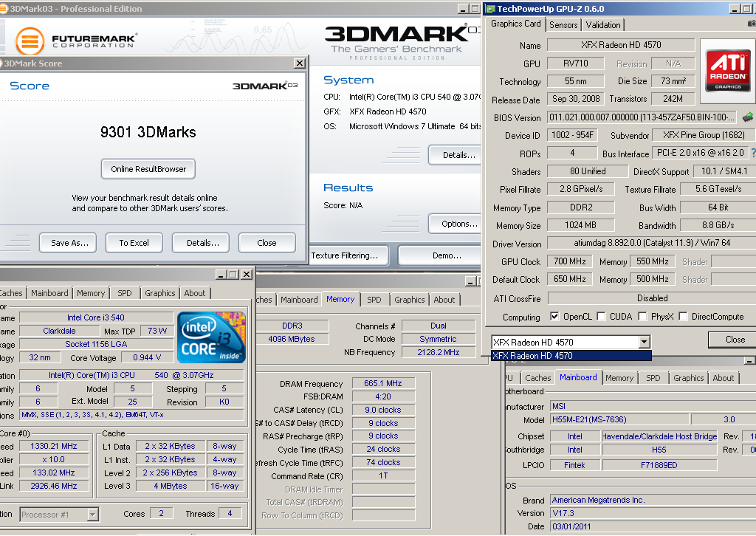The width and height of the screenshot is (756, 536).
Task: Toggle the PhysX checkbox
Action: click(x=642, y=316)
